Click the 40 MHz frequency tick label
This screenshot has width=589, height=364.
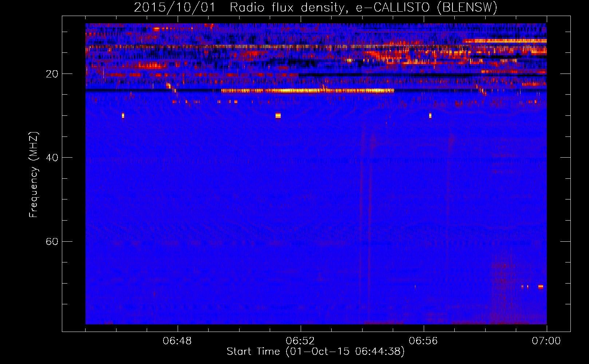tap(52, 158)
